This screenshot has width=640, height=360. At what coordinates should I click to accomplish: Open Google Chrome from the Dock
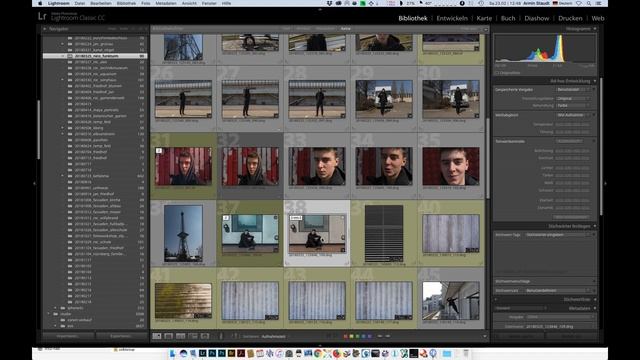click(x=318, y=353)
